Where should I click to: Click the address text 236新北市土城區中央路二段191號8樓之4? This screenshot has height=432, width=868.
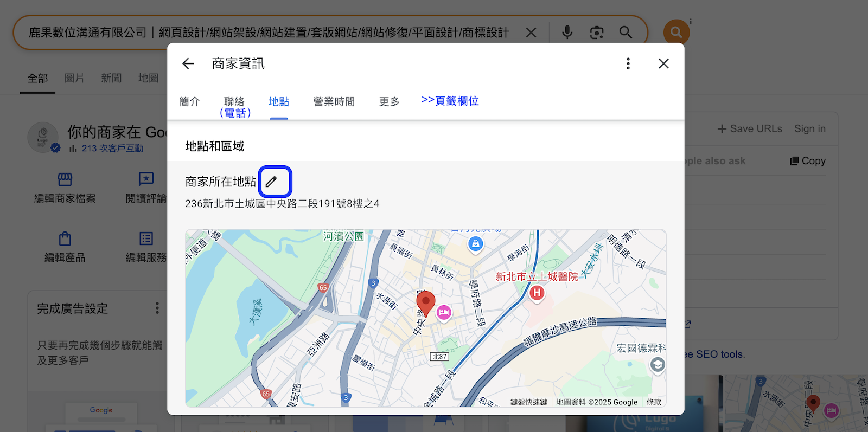pyautogui.click(x=282, y=204)
